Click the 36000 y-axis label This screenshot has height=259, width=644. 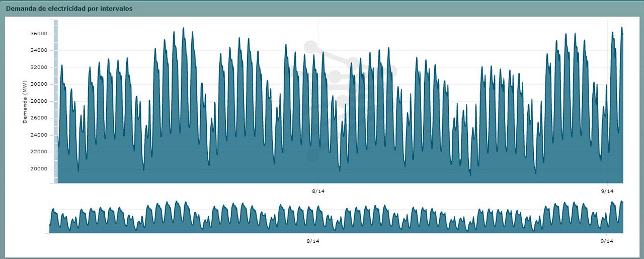[x=39, y=34]
